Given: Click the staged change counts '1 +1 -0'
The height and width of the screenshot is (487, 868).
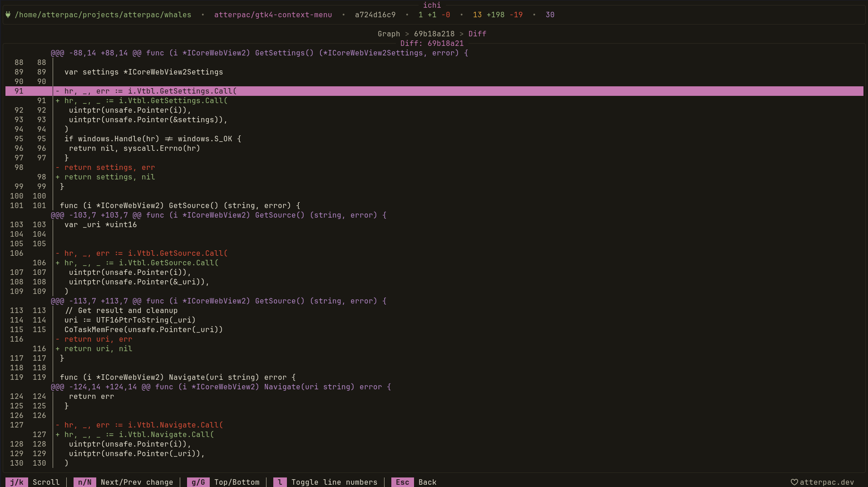Looking at the screenshot, I should coord(434,15).
